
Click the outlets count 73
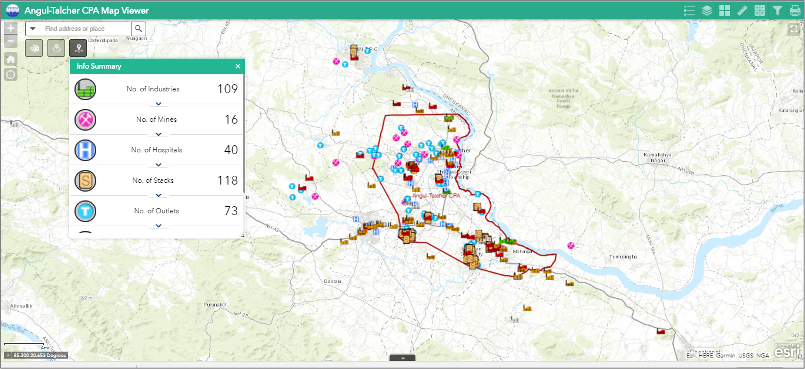pyautogui.click(x=231, y=210)
